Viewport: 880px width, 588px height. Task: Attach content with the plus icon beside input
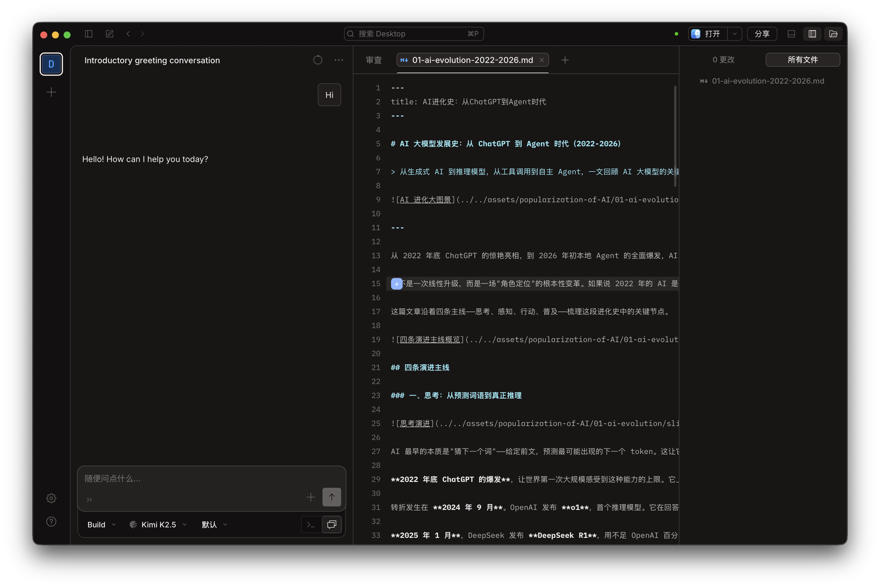[311, 497]
